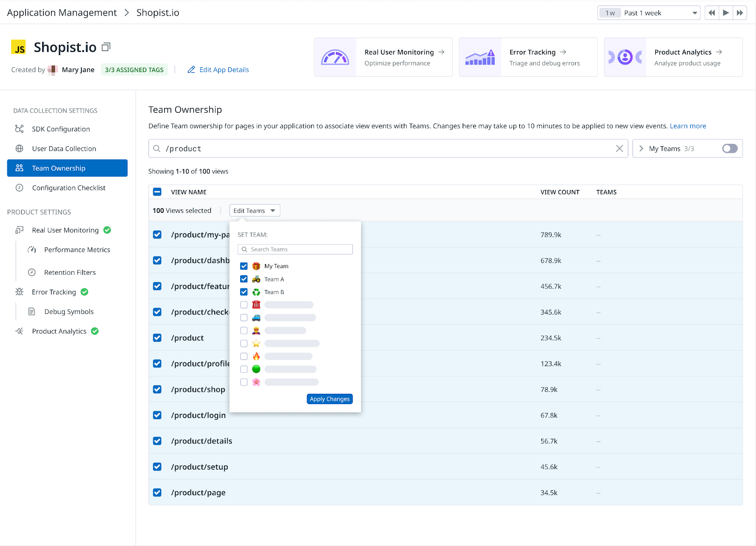Image resolution: width=756 pixels, height=546 pixels.
Task: Click the star emoji team icon
Action: tap(256, 344)
